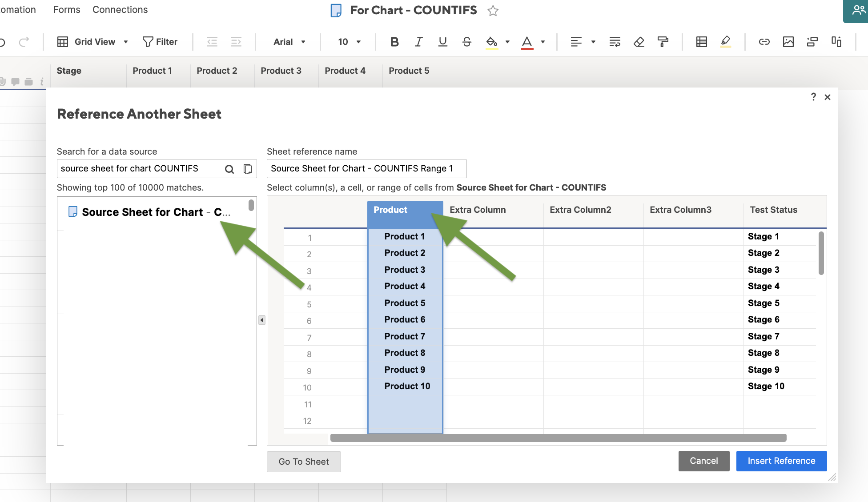Click the Insert Image icon
The height and width of the screenshot is (502, 868).
click(788, 41)
